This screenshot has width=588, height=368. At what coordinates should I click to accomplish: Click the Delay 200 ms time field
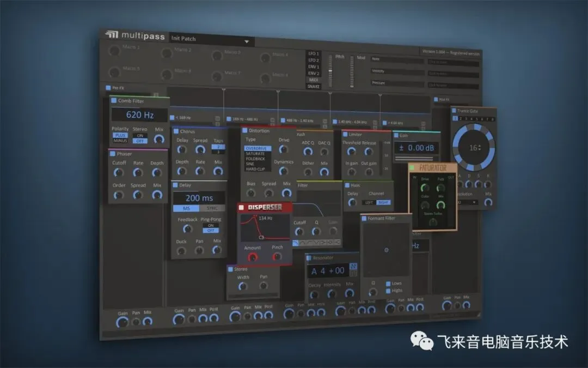tap(199, 198)
